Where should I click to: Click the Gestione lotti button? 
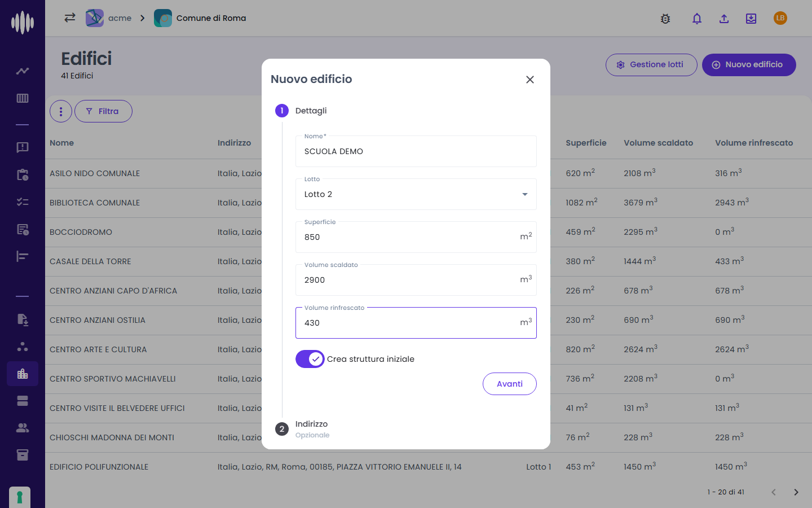(x=651, y=65)
